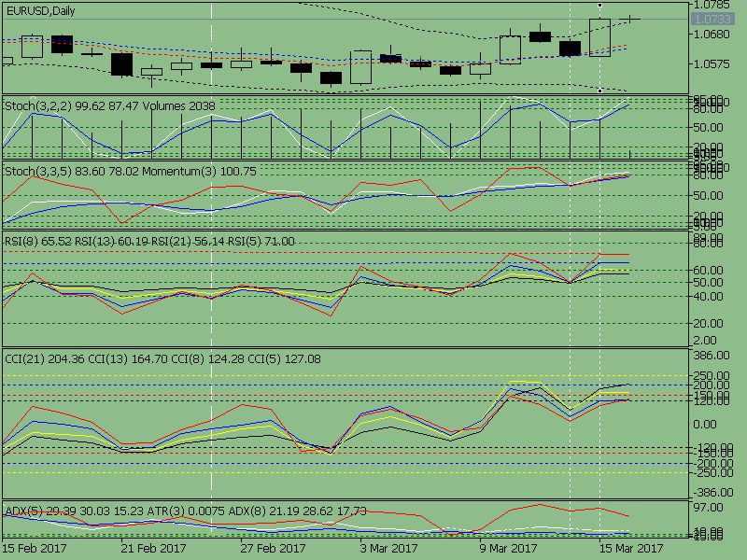This screenshot has width=747, height=560.
Task: Click the 40.00 level on RSI scale
Action: click(x=708, y=296)
